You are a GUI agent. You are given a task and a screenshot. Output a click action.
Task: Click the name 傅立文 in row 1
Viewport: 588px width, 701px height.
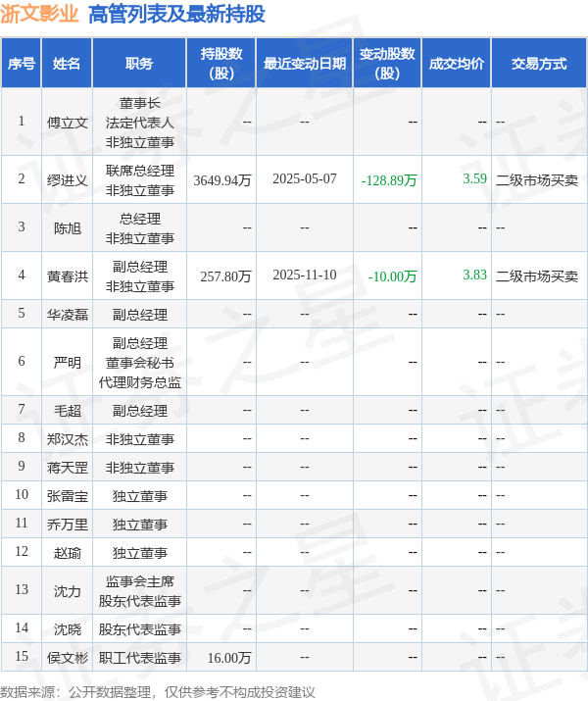click(x=67, y=122)
